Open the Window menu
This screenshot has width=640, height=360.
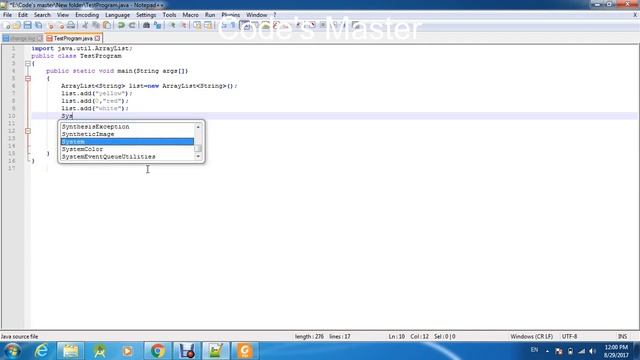pos(256,15)
